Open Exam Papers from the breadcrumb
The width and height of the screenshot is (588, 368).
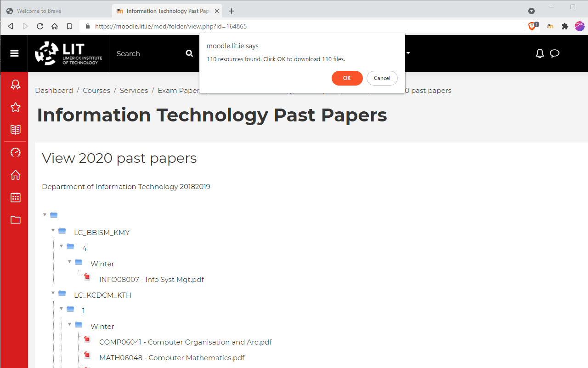(179, 90)
